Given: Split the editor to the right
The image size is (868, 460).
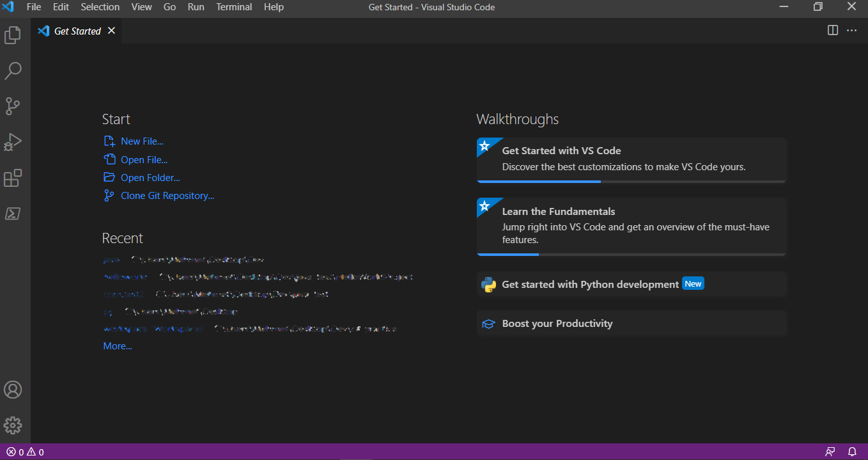Looking at the screenshot, I should point(833,30).
